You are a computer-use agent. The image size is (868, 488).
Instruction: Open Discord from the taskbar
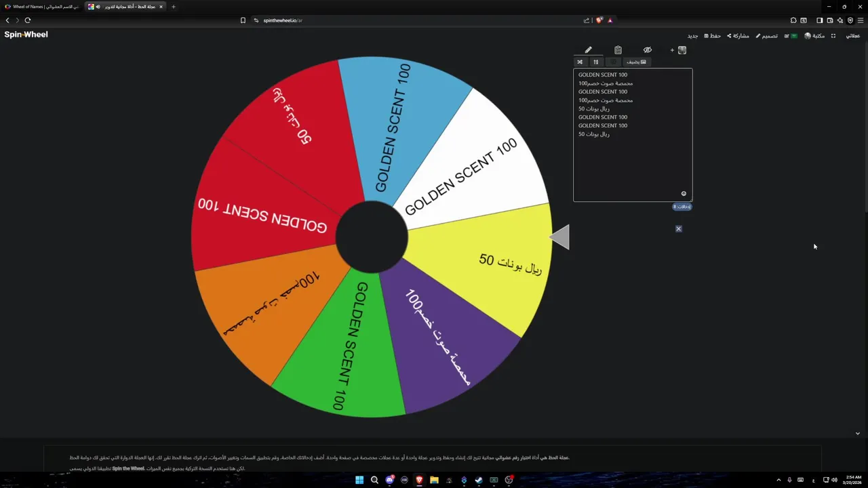click(389, 480)
